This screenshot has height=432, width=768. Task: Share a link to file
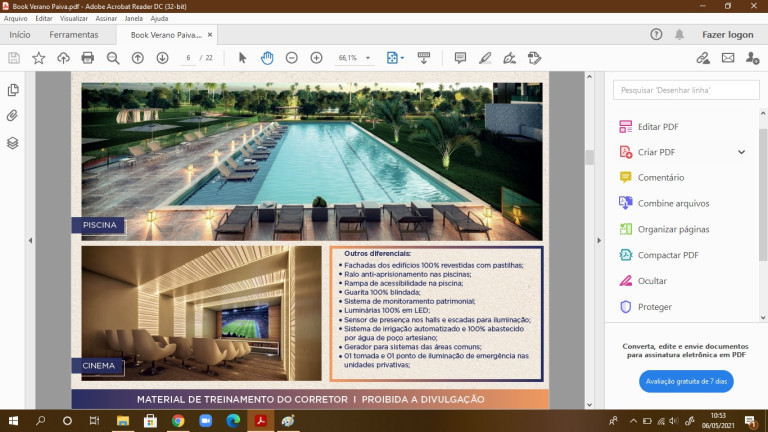(703, 58)
